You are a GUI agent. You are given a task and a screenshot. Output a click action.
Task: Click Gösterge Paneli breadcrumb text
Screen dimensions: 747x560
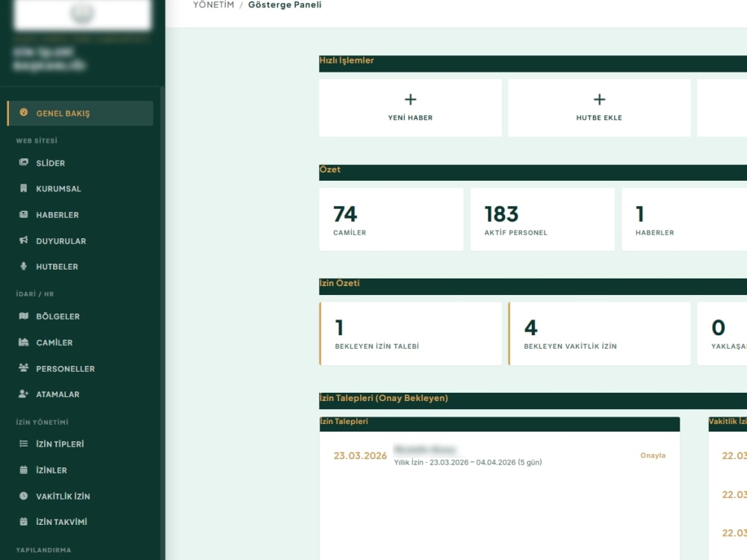pos(285,4)
